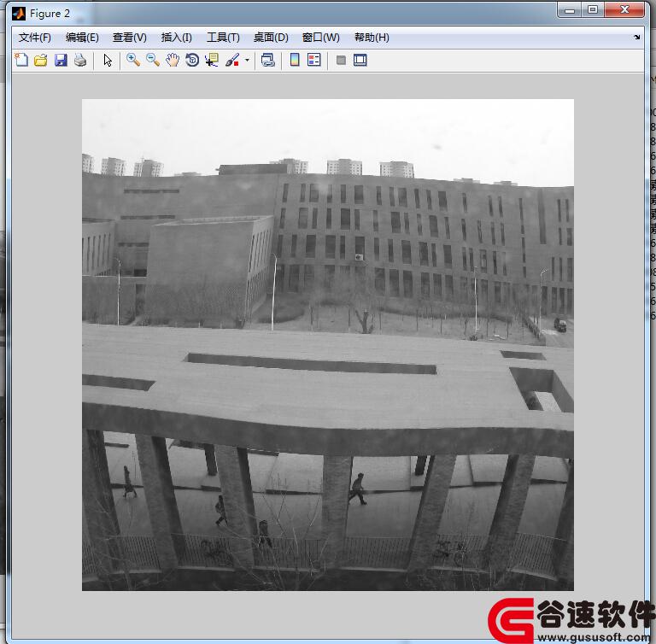This screenshot has width=656, height=644.
Task: Maximize the Figure 2 window
Action: click(593, 10)
